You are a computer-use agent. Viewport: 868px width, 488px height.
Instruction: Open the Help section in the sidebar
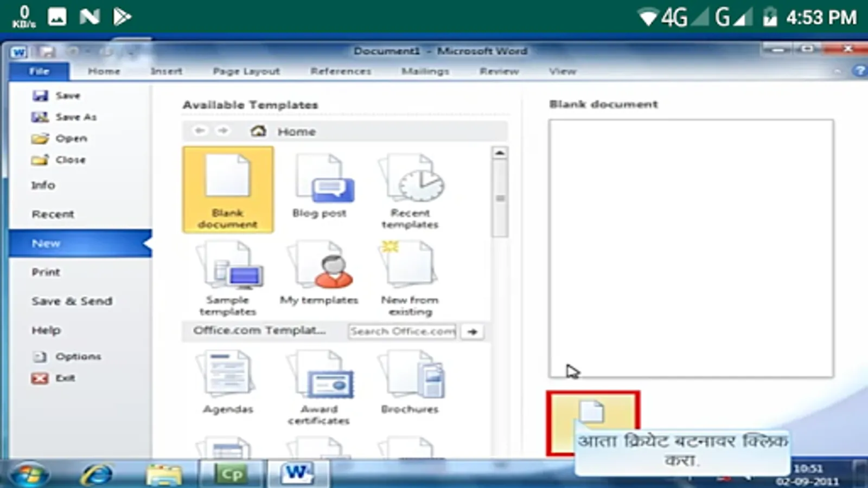coord(46,330)
